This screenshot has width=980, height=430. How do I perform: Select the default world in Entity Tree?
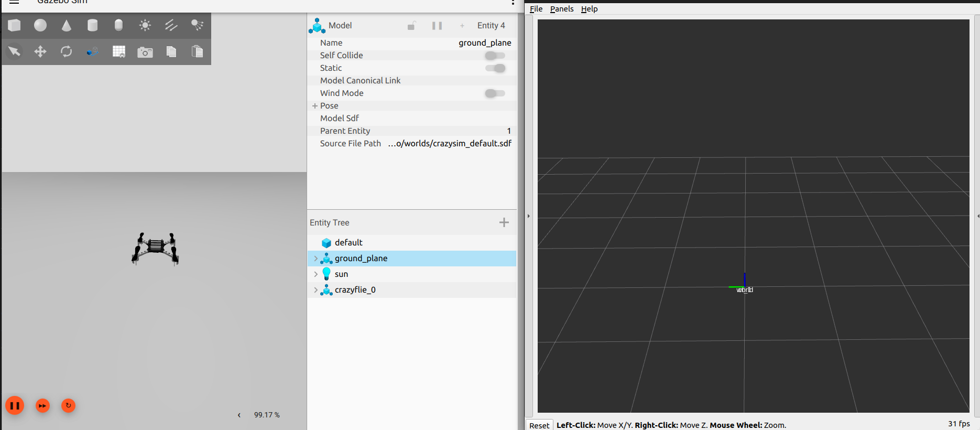tap(349, 243)
